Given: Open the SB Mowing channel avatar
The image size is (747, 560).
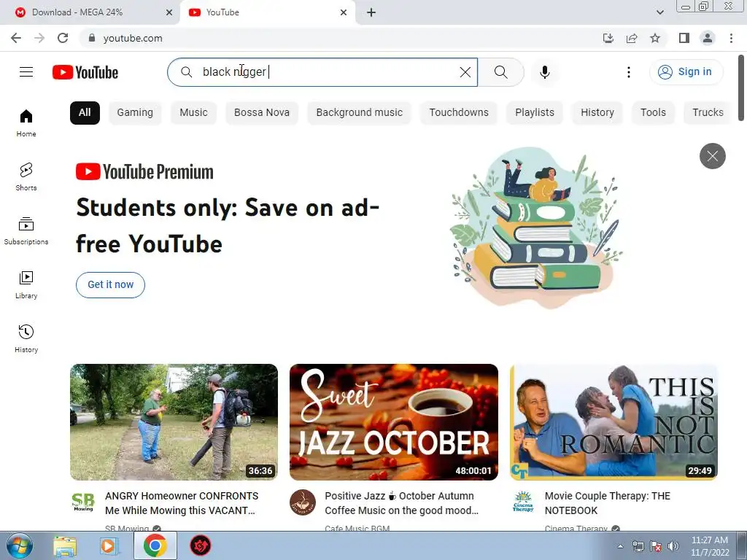Looking at the screenshot, I should pos(83,502).
